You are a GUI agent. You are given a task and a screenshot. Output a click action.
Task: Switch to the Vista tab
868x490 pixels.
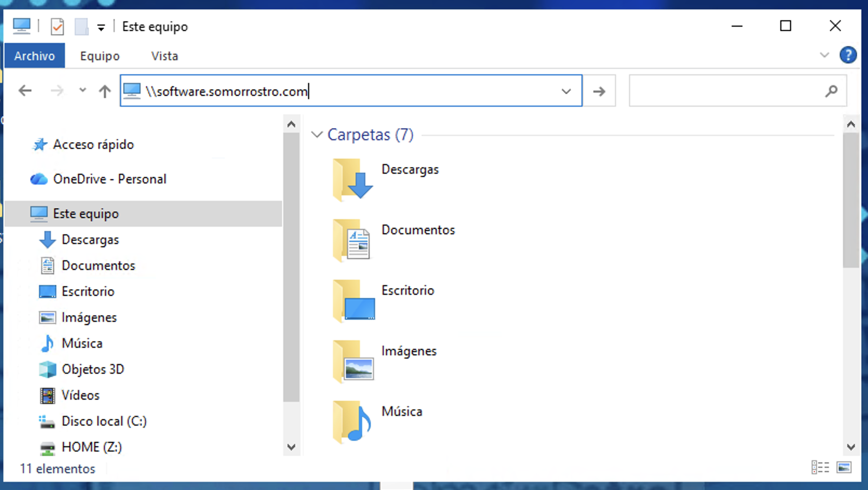click(x=164, y=56)
